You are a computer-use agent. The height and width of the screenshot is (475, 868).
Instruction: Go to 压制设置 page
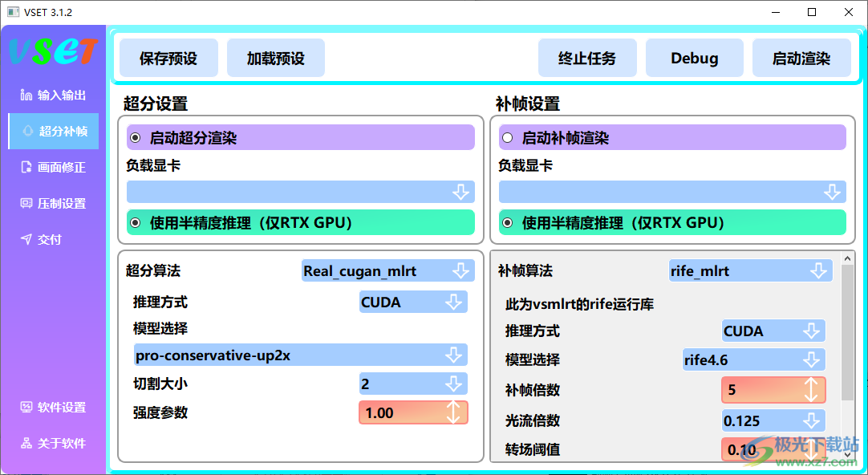pyautogui.click(x=54, y=203)
